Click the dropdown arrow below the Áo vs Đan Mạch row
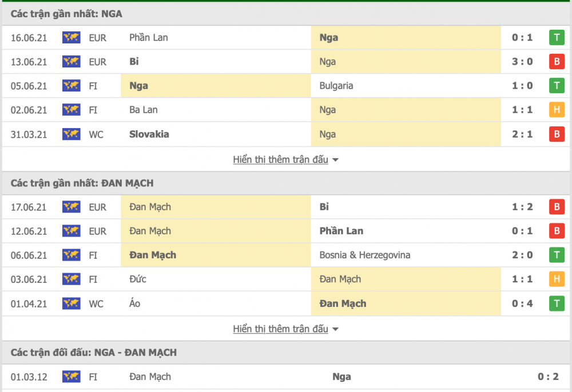 [336, 329]
